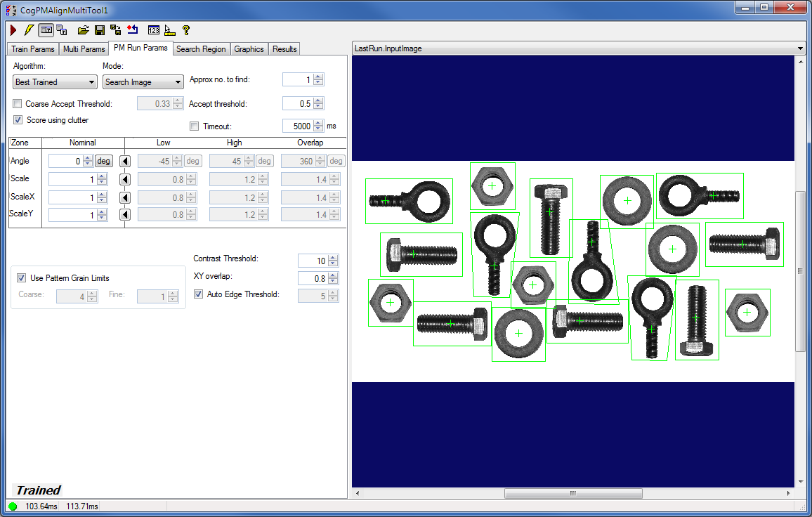Run the PMAlign tool
The height and width of the screenshot is (517, 812).
13,30
